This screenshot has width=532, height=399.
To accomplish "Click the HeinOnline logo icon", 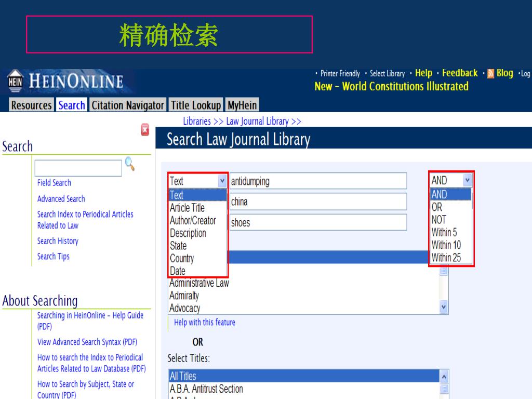I will click(15, 81).
